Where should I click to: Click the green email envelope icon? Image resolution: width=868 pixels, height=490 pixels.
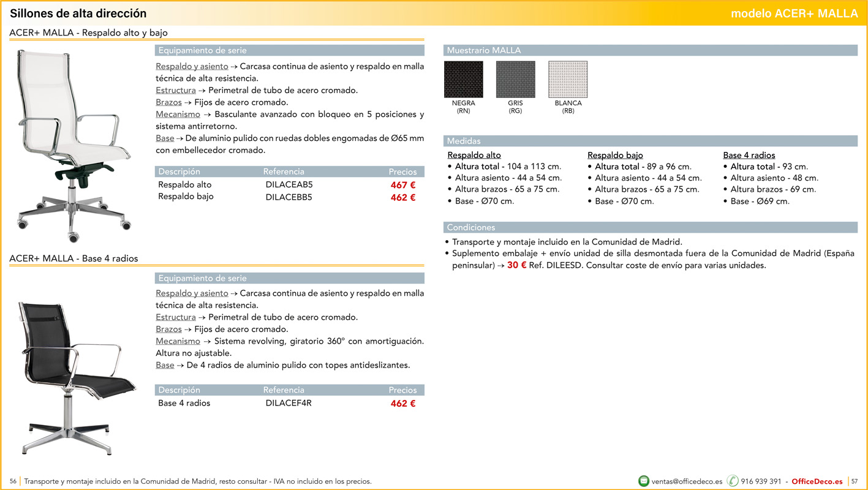(x=643, y=481)
